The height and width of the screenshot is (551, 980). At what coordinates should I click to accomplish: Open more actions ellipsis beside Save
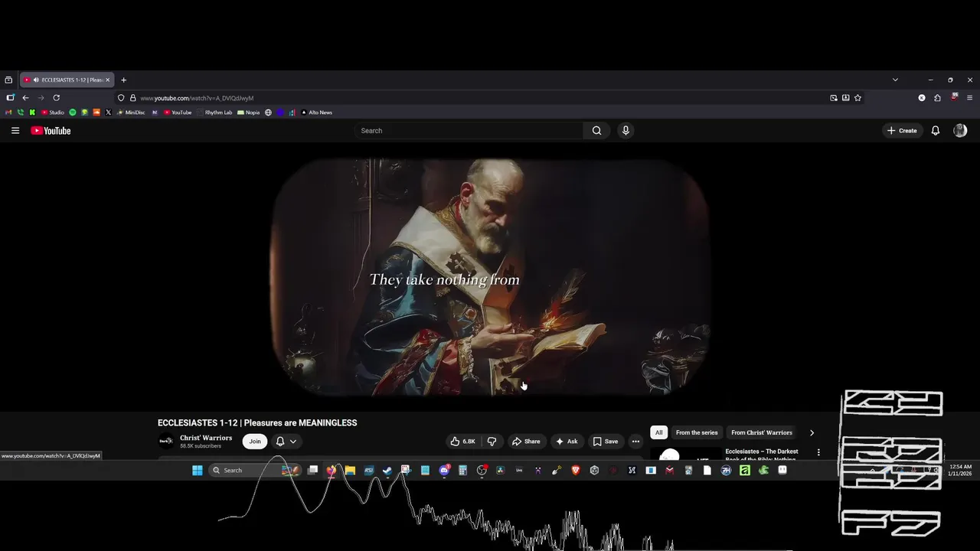pyautogui.click(x=635, y=442)
